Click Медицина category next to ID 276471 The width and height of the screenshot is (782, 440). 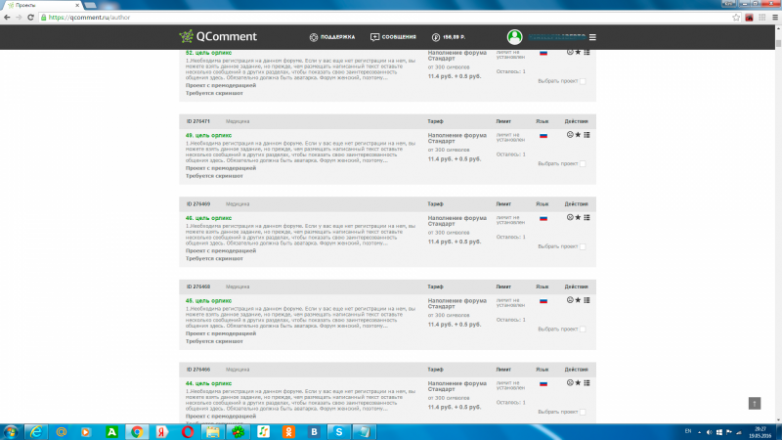pyautogui.click(x=237, y=121)
